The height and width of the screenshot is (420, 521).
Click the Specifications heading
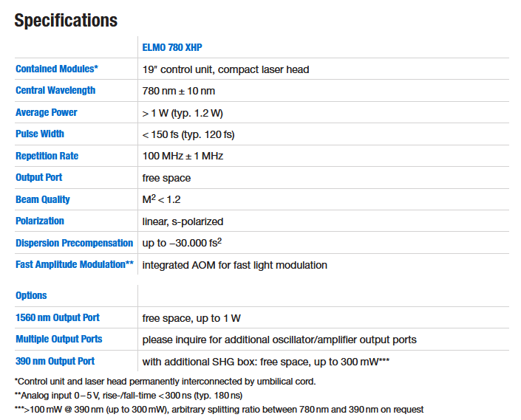point(66,20)
